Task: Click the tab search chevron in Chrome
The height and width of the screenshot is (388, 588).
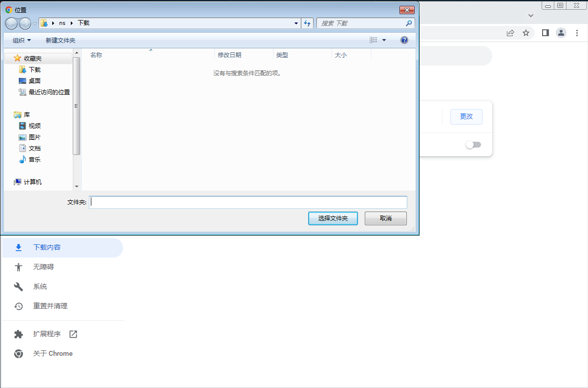Action: (x=531, y=16)
